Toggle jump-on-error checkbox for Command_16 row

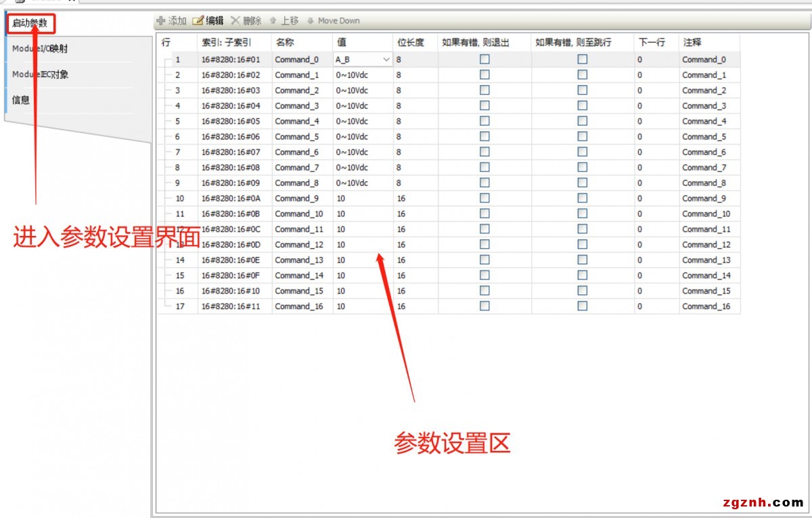[x=582, y=306]
